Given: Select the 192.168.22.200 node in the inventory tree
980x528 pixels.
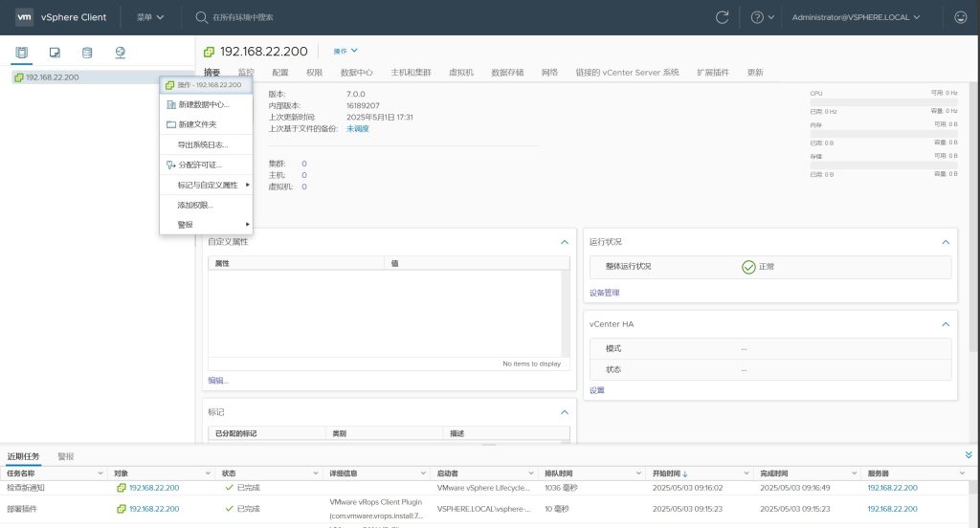Looking at the screenshot, I should click(x=53, y=77).
